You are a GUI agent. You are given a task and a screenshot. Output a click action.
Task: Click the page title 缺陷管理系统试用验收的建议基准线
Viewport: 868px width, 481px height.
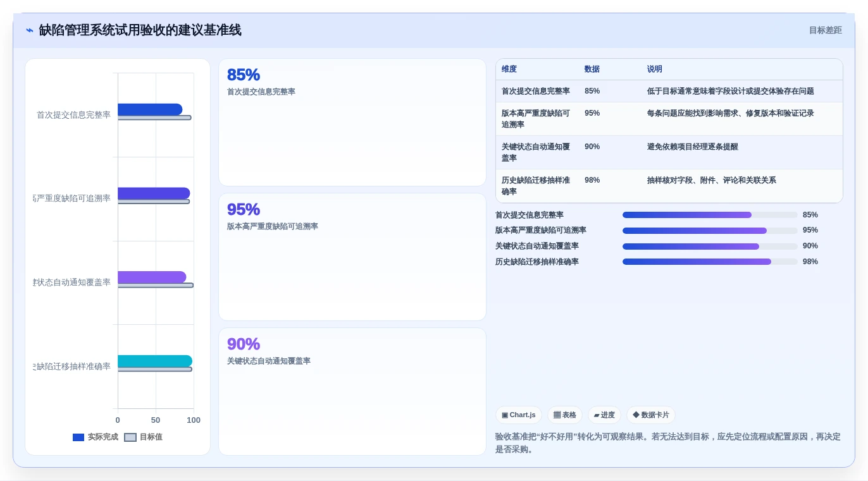point(140,30)
